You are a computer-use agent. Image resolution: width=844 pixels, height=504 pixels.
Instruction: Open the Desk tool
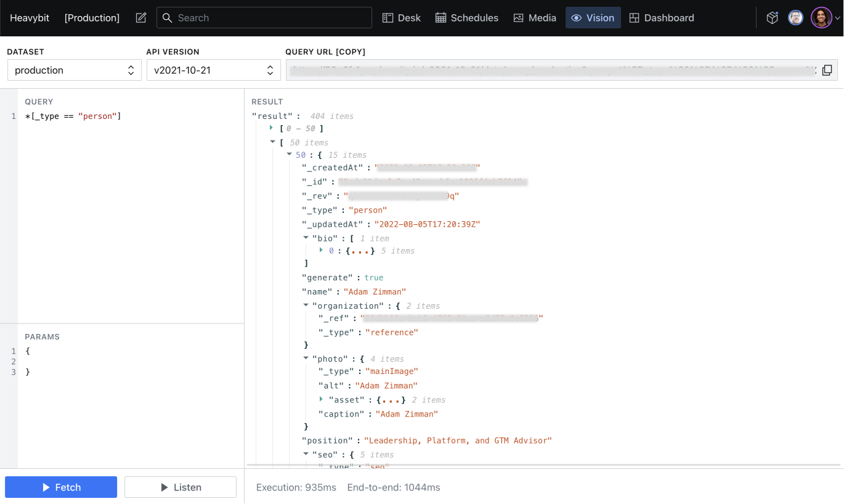(402, 18)
